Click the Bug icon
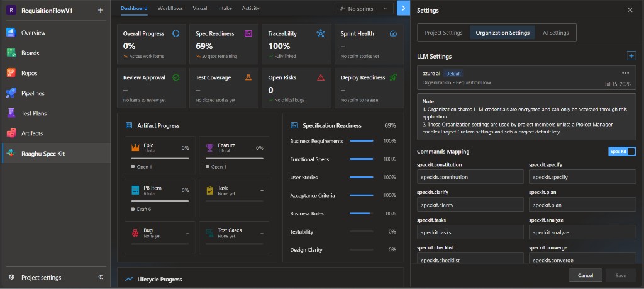The width and height of the screenshot is (644, 289). click(136, 233)
